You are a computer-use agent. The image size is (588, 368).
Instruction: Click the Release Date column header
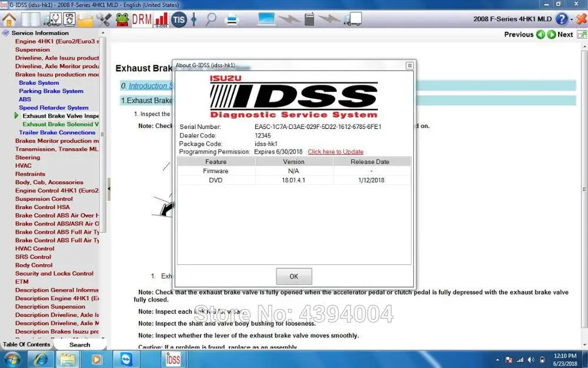[370, 162]
